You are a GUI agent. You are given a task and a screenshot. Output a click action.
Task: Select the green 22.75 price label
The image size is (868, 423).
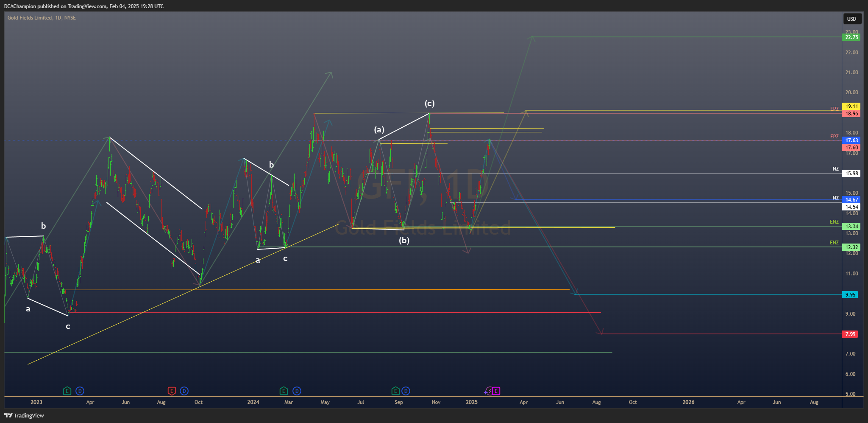point(851,37)
